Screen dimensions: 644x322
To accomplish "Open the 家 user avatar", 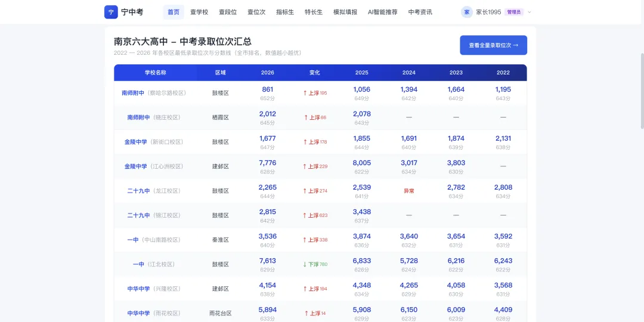I will [466, 12].
